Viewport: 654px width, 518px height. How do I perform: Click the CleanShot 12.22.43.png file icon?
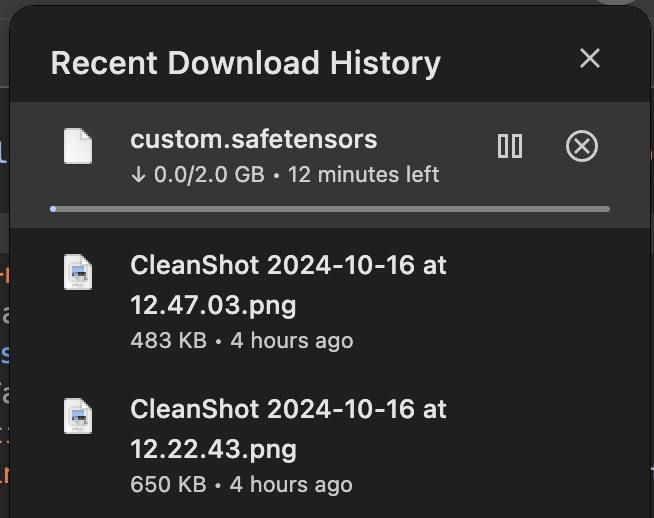coord(78,416)
